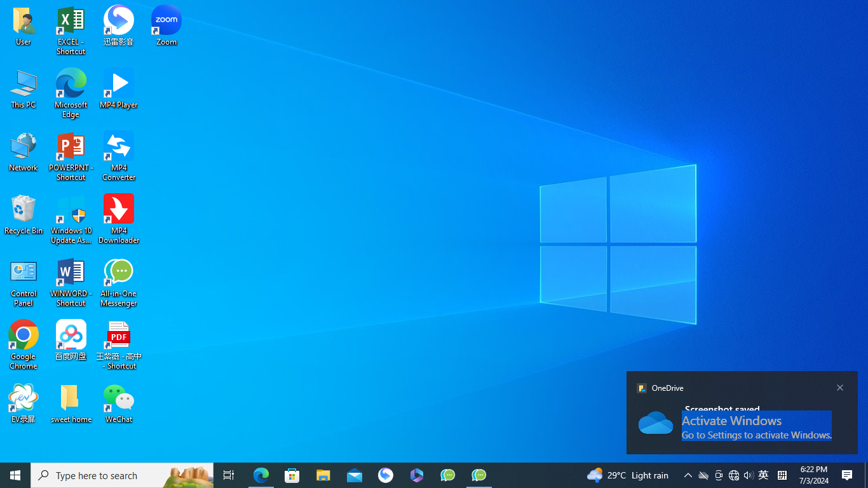Select the All-in-One Messenger desktop icon
The height and width of the screenshot is (488, 868).
pyautogui.click(x=119, y=281)
